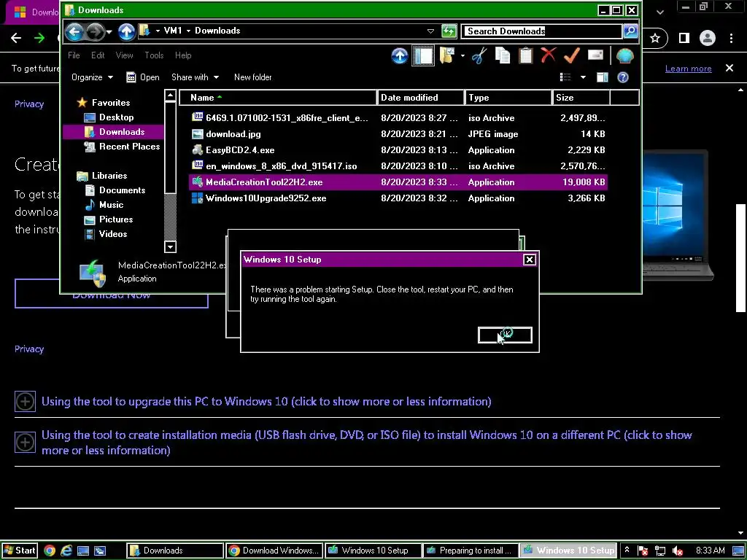Click the blue Help question mark icon
This screenshot has height=560, width=747.
[x=623, y=77]
